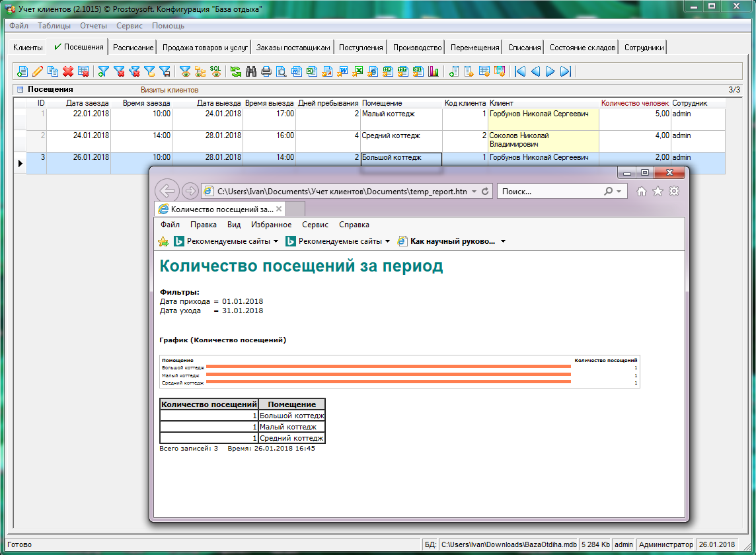Go to the first record arrow
Screen dimensions: 756x555
coord(521,71)
